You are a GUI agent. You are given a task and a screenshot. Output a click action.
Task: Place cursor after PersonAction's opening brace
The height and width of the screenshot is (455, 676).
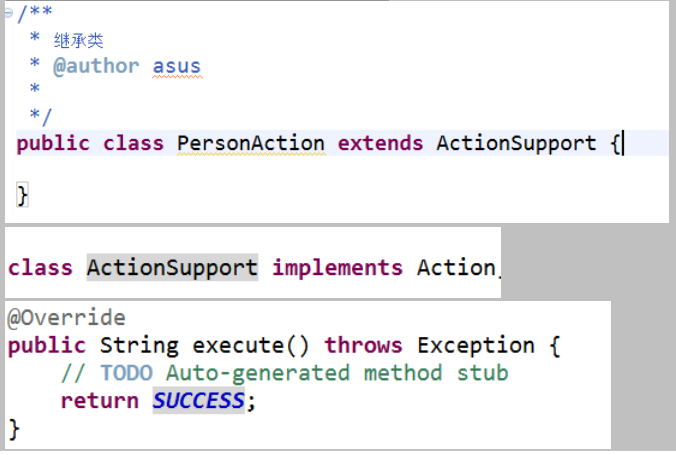622,144
